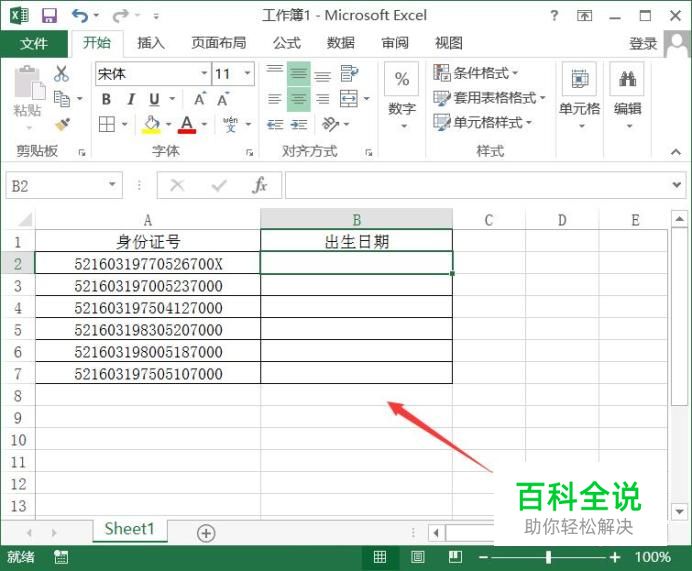Apply yellow fill color bucket
The height and width of the screenshot is (571, 692).
[151, 124]
